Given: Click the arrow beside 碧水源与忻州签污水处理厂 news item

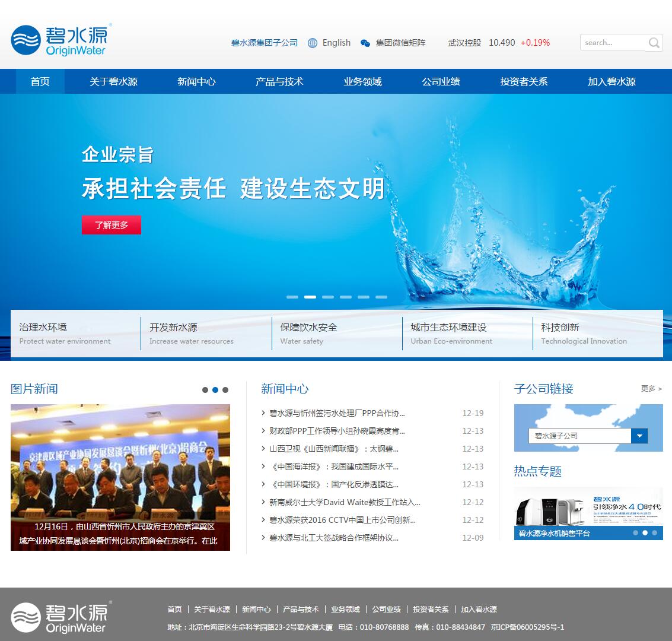Looking at the screenshot, I should 263,413.
